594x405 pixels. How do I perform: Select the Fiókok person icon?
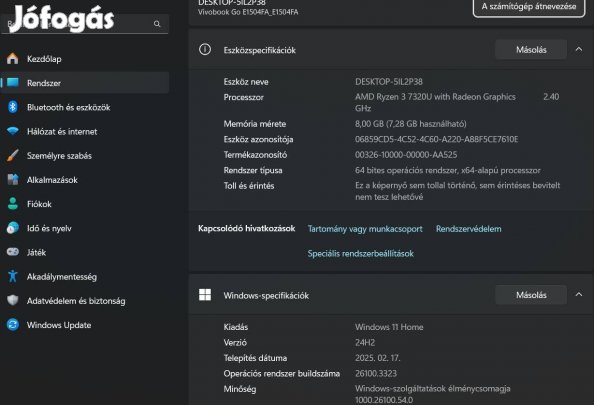(x=13, y=204)
